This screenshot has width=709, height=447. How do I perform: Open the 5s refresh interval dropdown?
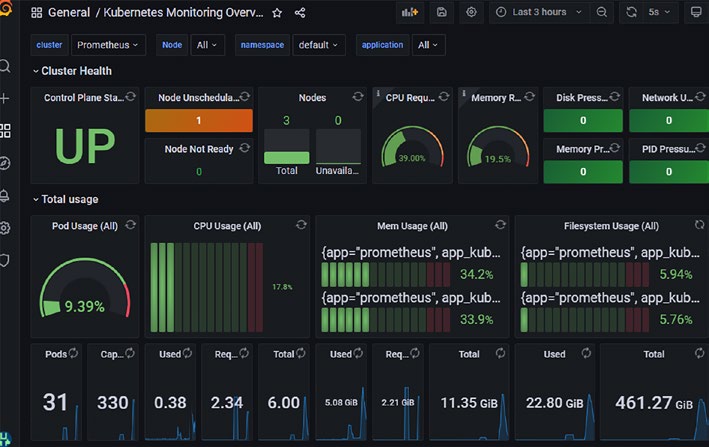pyautogui.click(x=659, y=12)
